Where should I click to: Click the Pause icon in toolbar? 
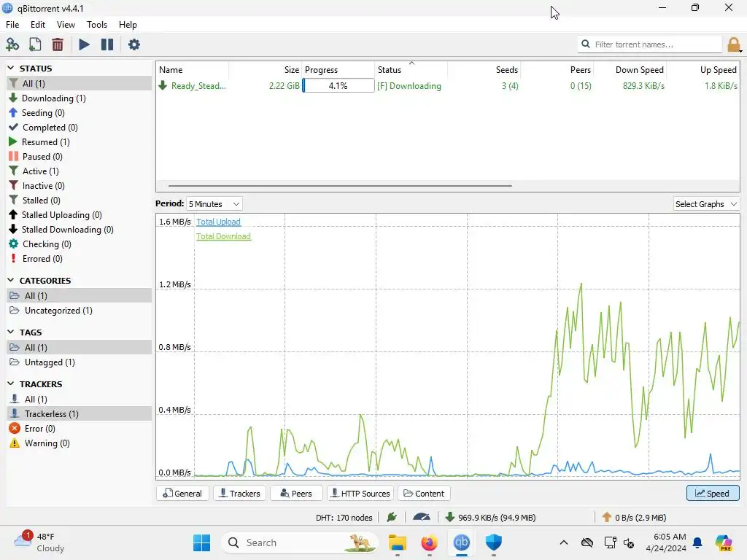(x=107, y=44)
